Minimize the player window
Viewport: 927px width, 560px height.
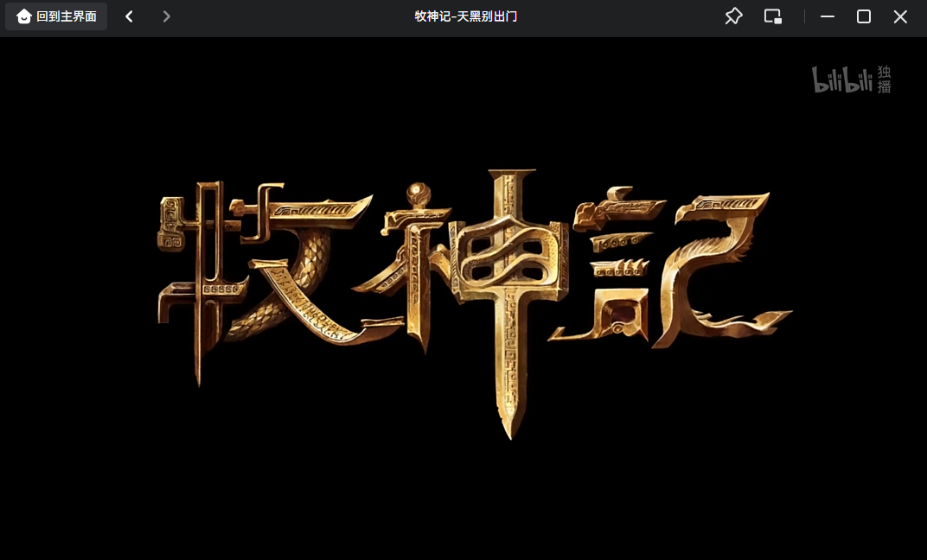827,16
